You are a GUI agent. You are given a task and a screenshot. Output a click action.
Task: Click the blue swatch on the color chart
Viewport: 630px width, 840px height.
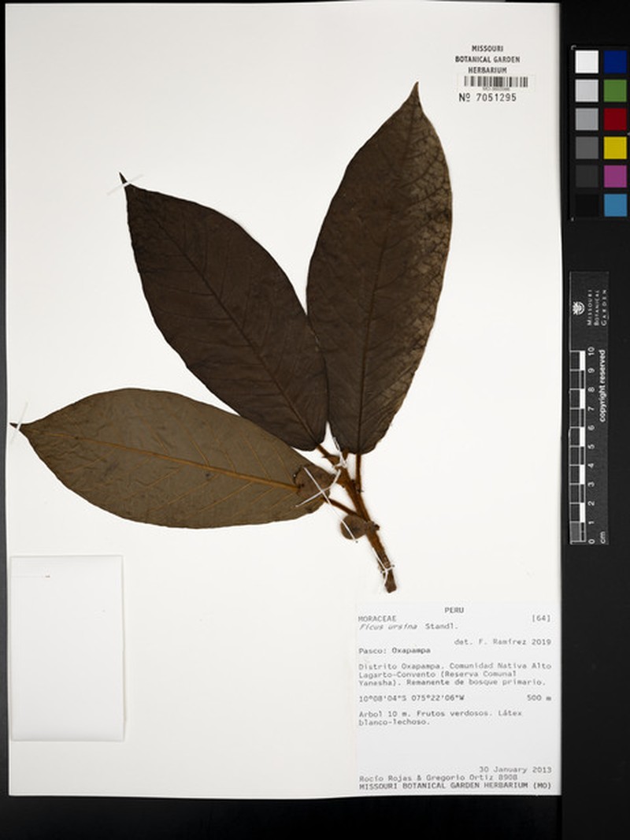click(x=615, y=61)
